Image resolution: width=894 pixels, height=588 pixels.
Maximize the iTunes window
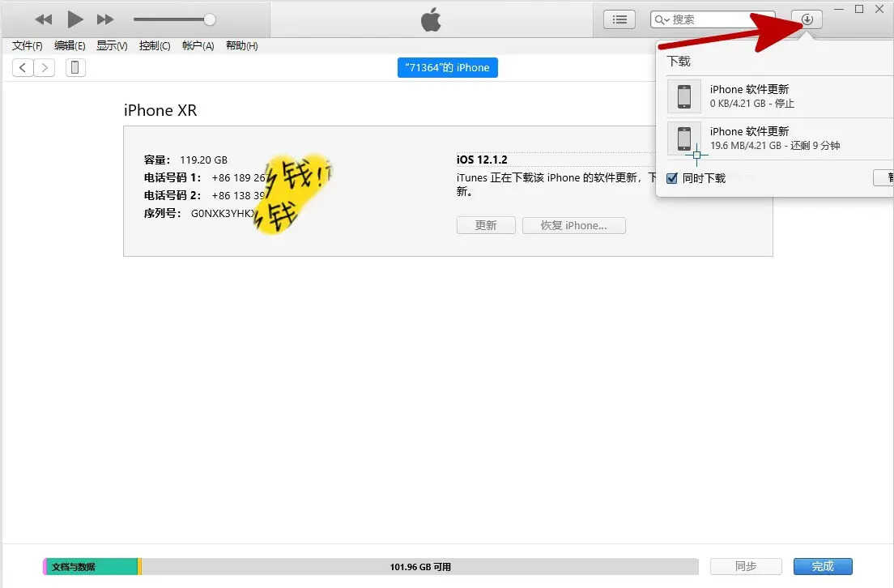pyautogui.click(x=859, y=9)
